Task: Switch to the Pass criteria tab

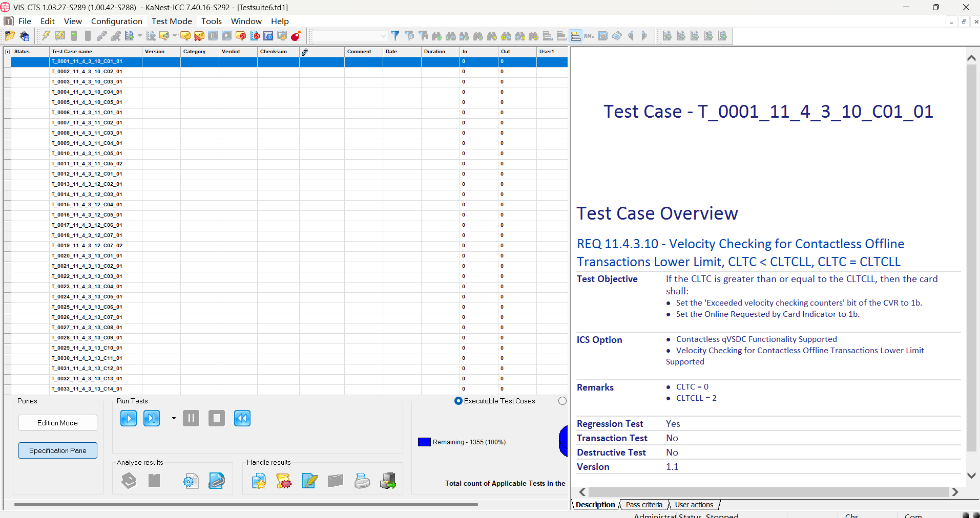Action: [644, 505]
